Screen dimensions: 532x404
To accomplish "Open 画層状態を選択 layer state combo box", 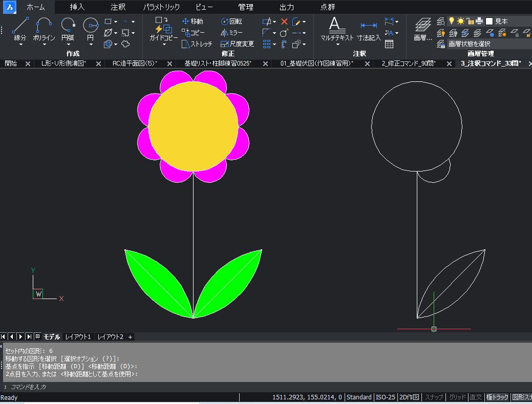I will (x=488, y=44).
